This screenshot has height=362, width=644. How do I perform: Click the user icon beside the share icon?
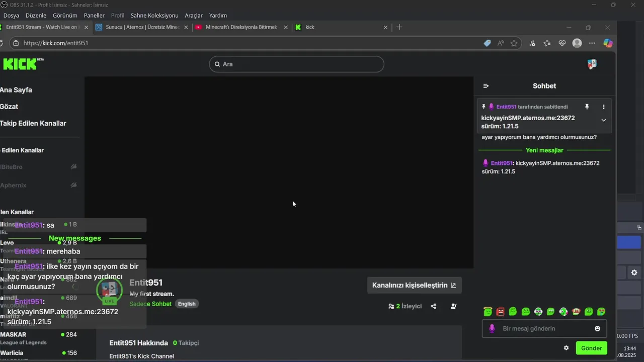(454, 306)
